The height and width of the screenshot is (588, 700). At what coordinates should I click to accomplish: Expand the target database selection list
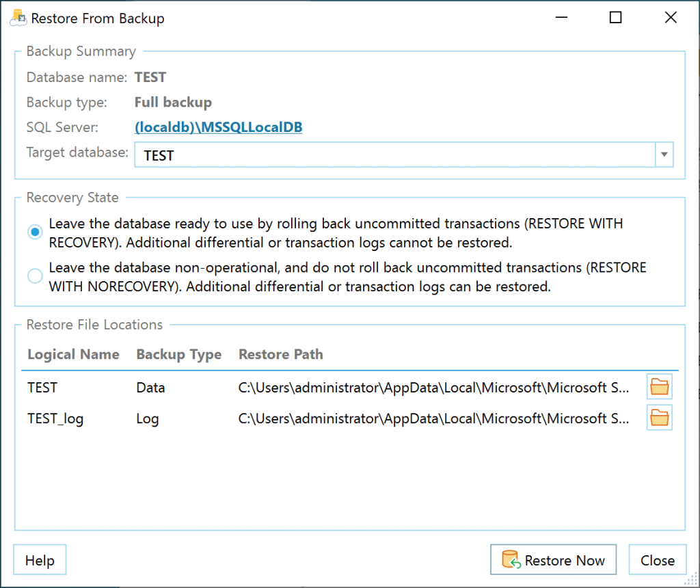[663, 155]
